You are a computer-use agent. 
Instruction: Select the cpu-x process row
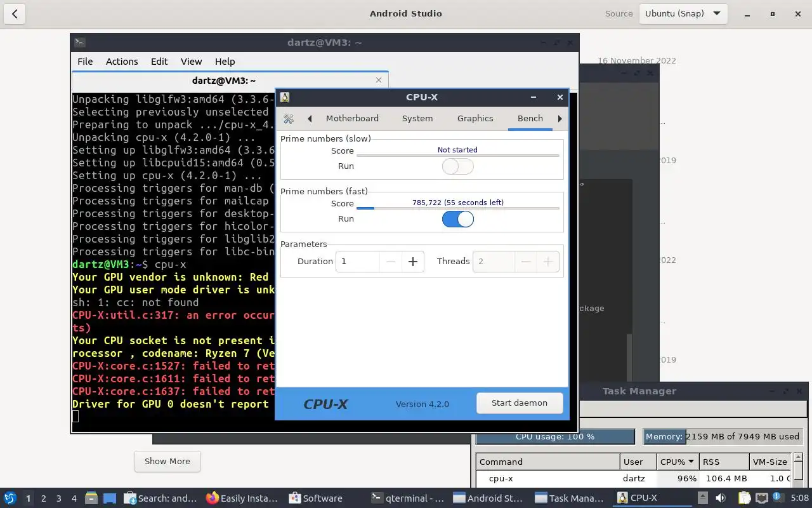[x=634, y=479]
